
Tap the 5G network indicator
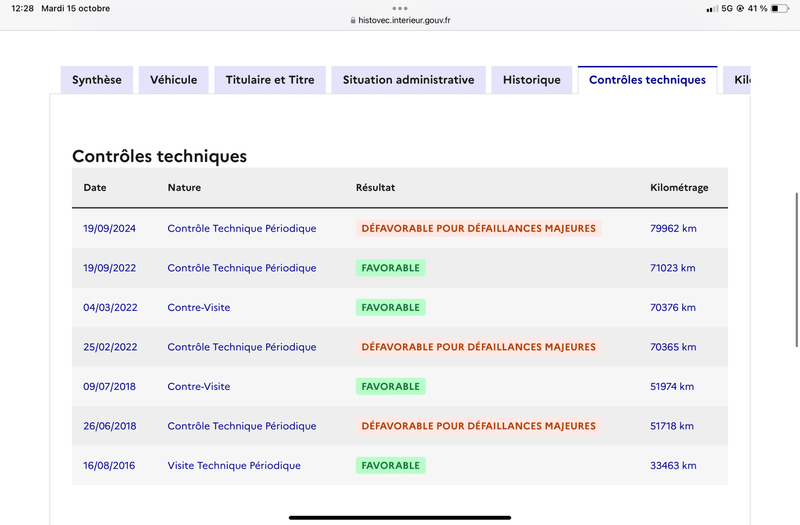(x=727, y=8)
